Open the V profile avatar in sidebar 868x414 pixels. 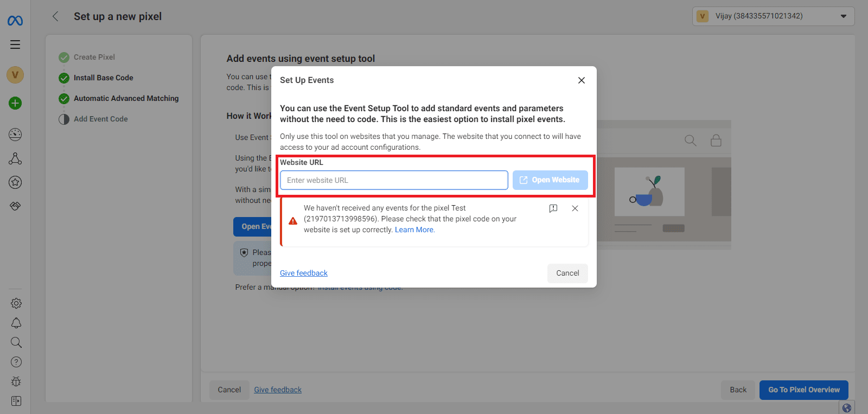pos(15,75)
